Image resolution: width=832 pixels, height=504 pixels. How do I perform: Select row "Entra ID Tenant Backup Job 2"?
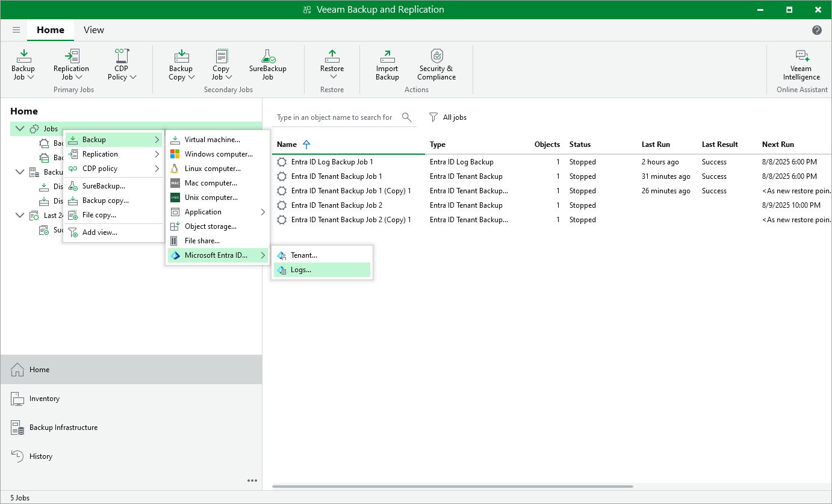(552, 205)
